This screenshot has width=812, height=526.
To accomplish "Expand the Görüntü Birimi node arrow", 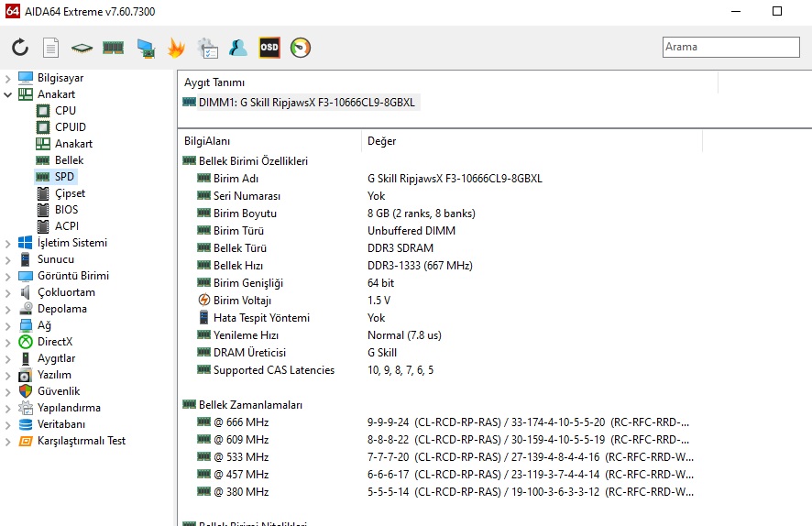I will point(7,277).
